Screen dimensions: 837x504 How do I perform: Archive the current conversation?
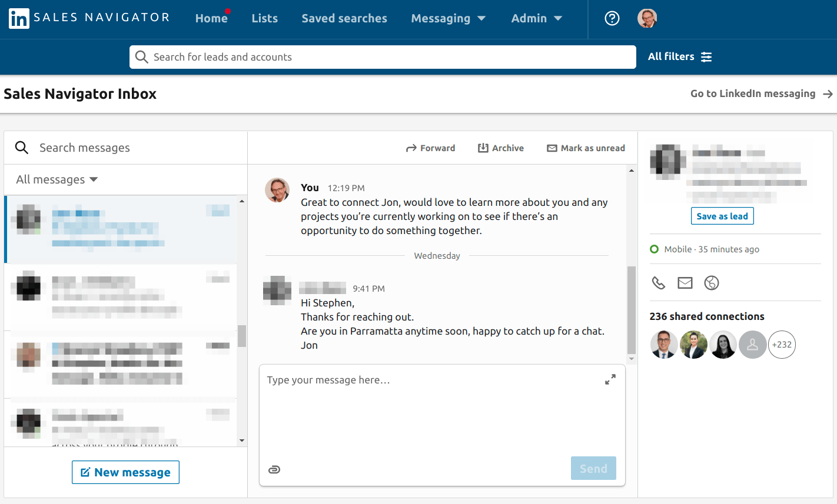(x=500, y=148)
